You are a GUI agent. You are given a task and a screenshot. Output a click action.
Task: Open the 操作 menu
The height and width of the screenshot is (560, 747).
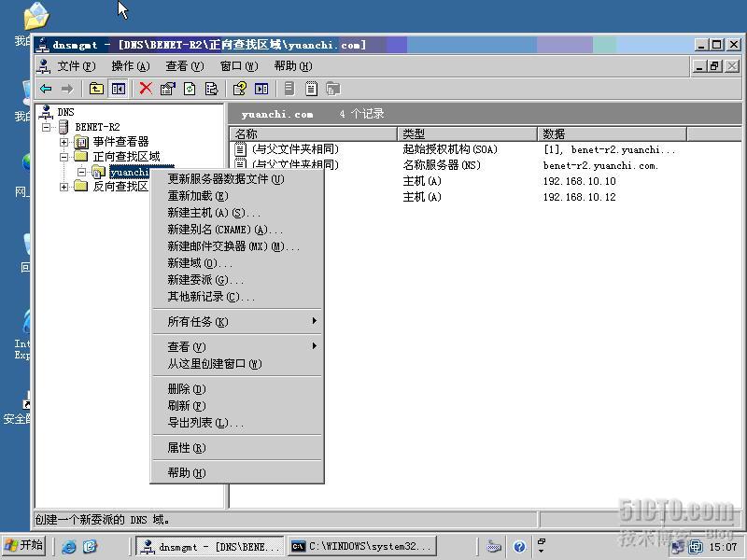pos(131,66)
